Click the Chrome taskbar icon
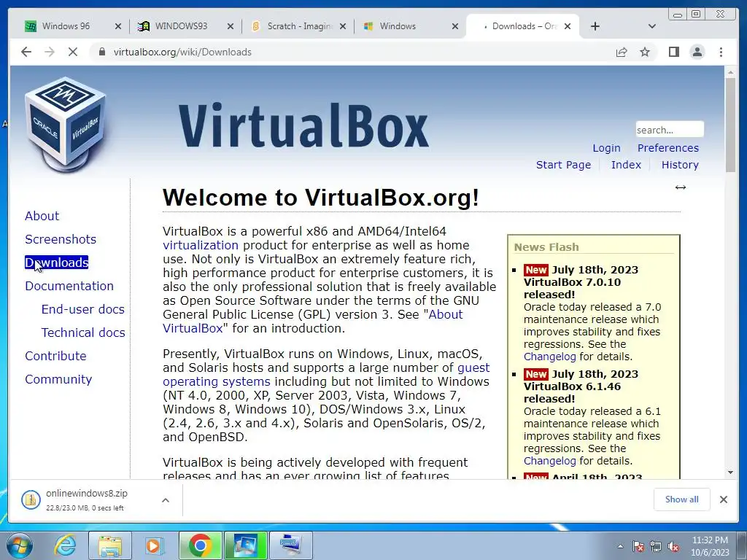Screen dimensions: 747x560 [200, 545]
